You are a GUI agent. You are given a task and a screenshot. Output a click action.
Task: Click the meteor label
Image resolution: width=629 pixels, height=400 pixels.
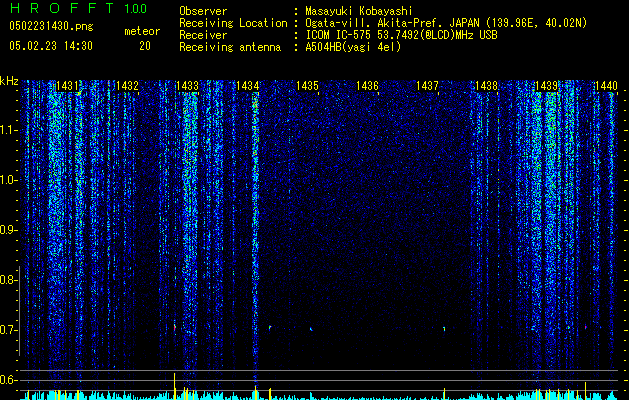[x=142, y=31]
